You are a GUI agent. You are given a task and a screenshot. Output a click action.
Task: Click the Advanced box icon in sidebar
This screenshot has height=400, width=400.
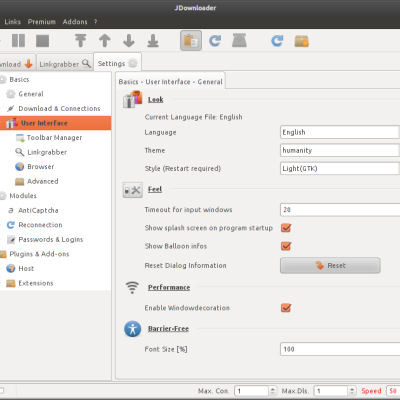tap(20, 181)
